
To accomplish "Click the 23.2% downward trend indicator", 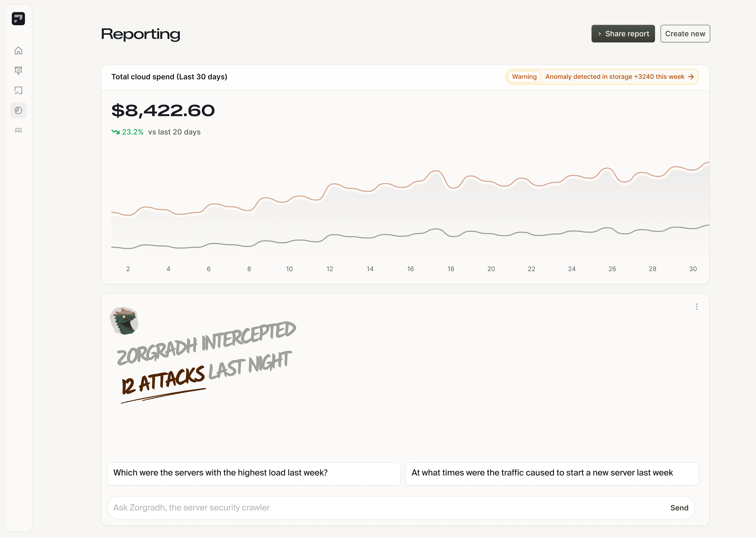I will (127, 132).
